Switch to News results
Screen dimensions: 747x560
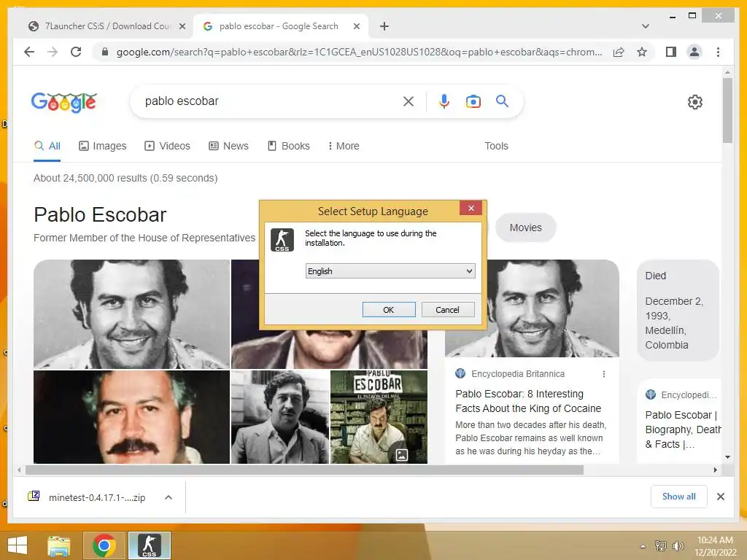click(x=228, y=146)
